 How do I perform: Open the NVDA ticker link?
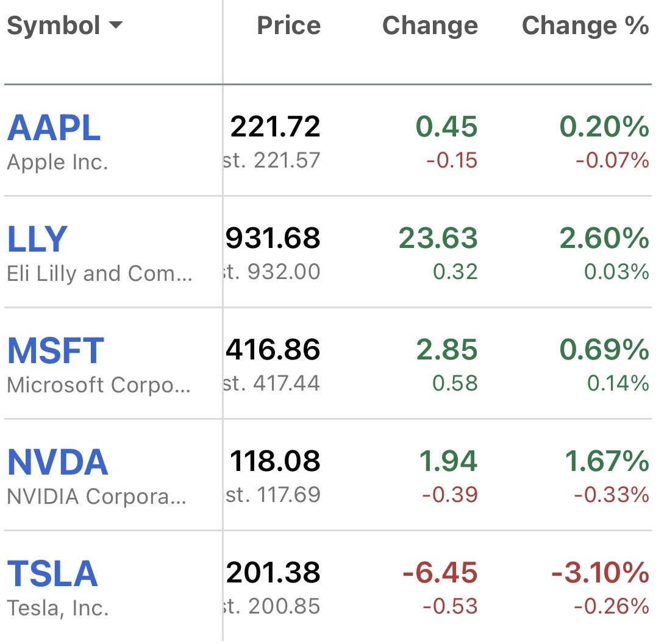point(57,462)
